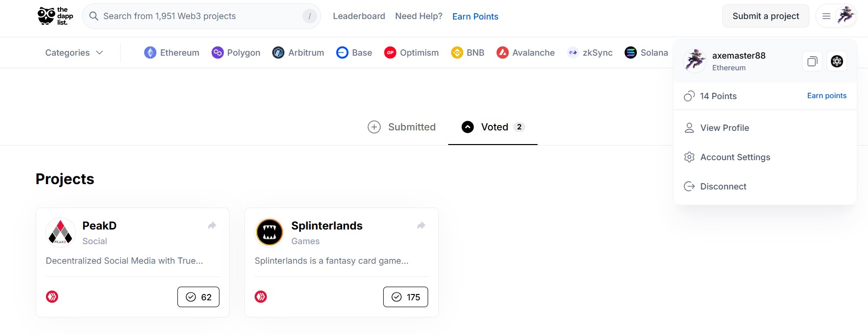Toggle vote on PeakD with 62 votes

[198, 297]
